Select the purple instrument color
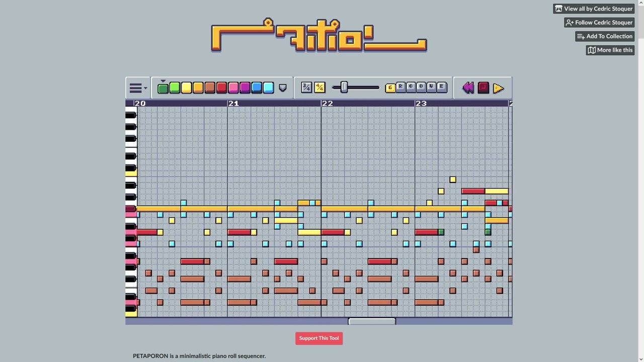The image size is (644, 362). click(x=245, y=88)
